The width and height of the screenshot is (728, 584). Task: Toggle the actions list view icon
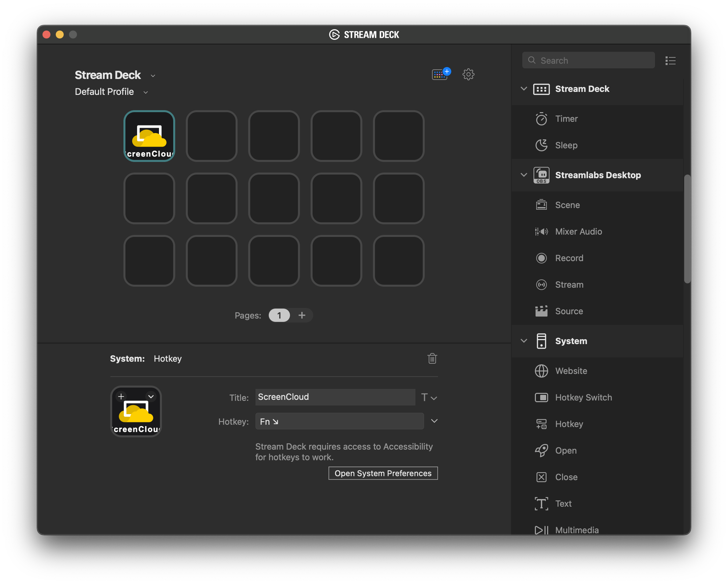[x=670, y=61]
